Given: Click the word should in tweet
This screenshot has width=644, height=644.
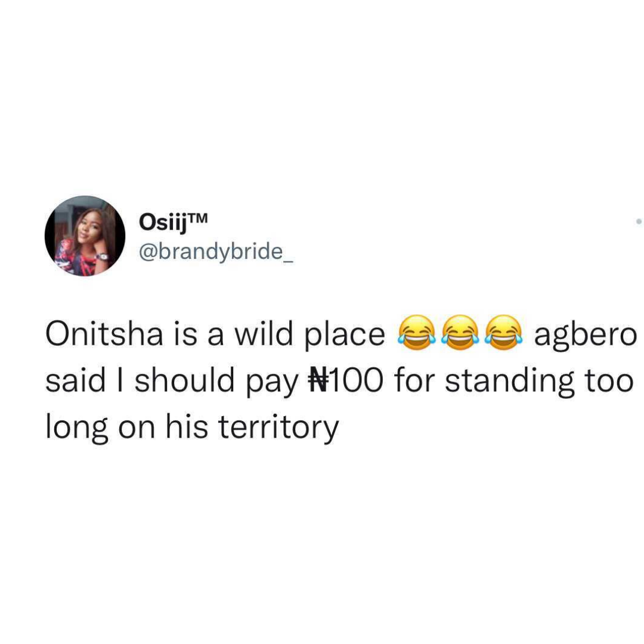Looking at the screenshot, I should pyautogui.click(x=185, y=379).
